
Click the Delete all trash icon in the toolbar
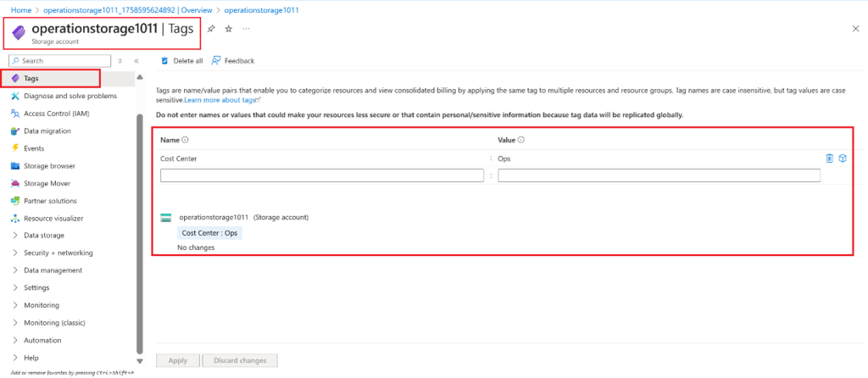(164, 61)
